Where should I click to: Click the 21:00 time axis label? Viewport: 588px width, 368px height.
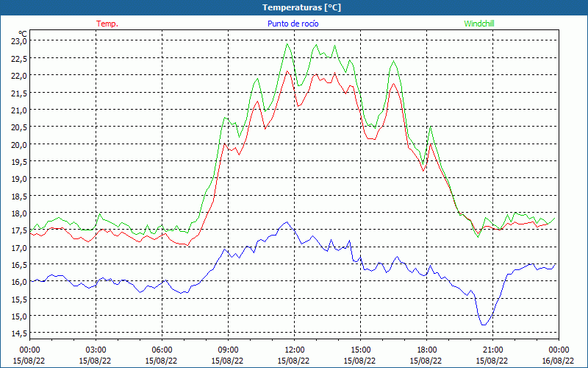492,350
